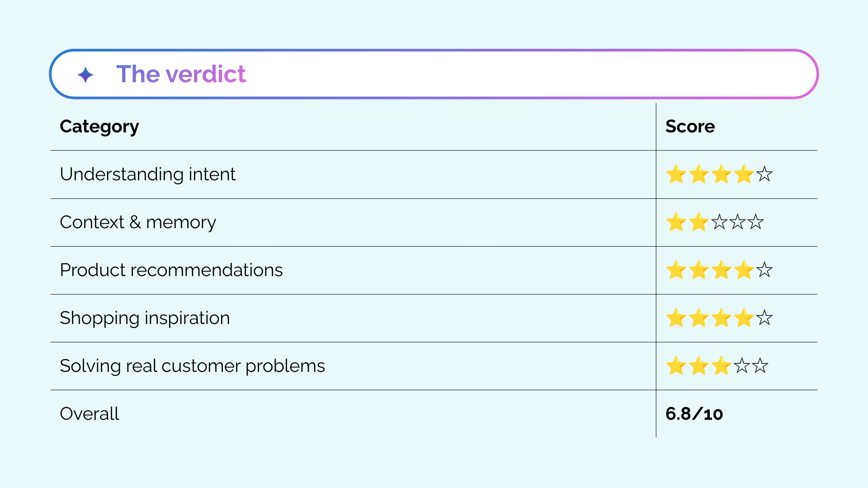Click the empty fifth star for Understanding intent

[x=764, y=174]
